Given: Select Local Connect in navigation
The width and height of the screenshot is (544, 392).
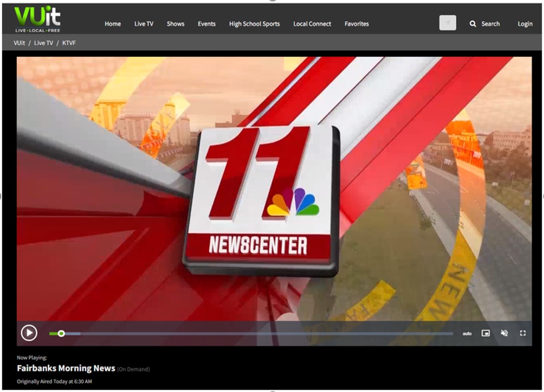Looking at the screenshot, I should click(312, 24).
